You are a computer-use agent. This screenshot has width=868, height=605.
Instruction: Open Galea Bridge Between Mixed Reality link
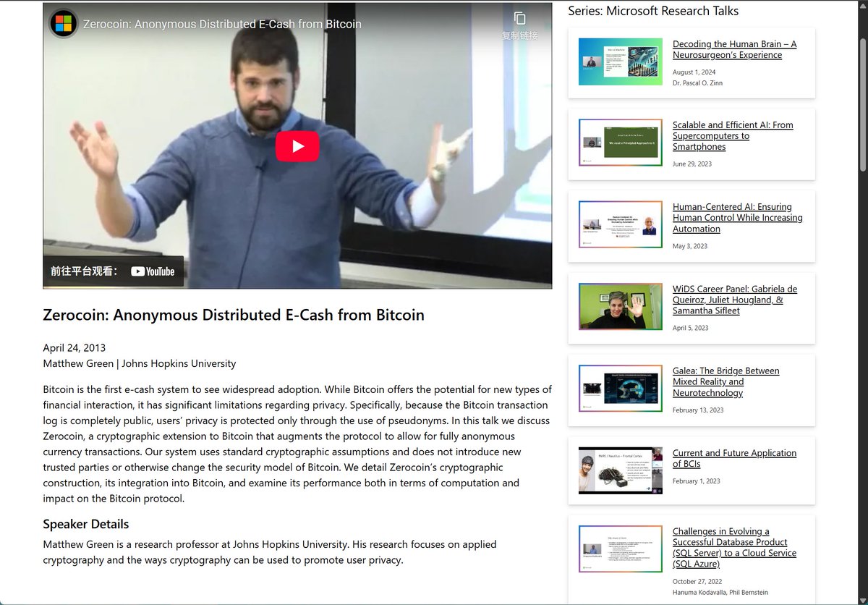point(726,382)
